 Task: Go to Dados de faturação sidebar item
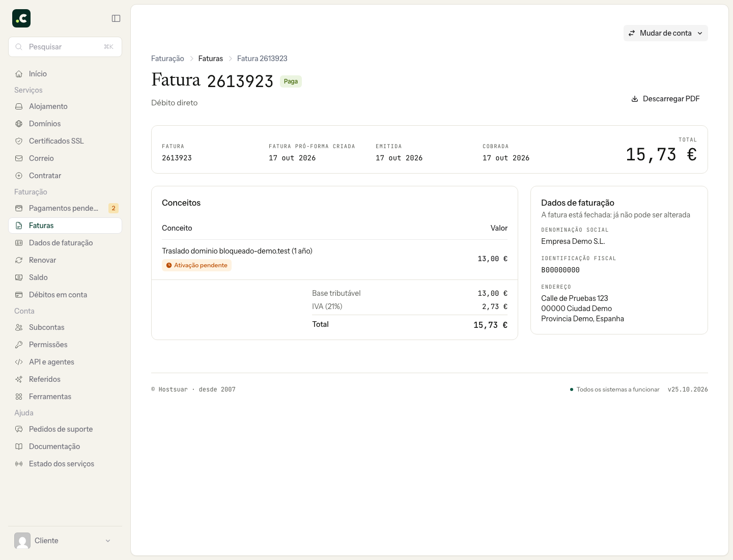click(65, 243)
